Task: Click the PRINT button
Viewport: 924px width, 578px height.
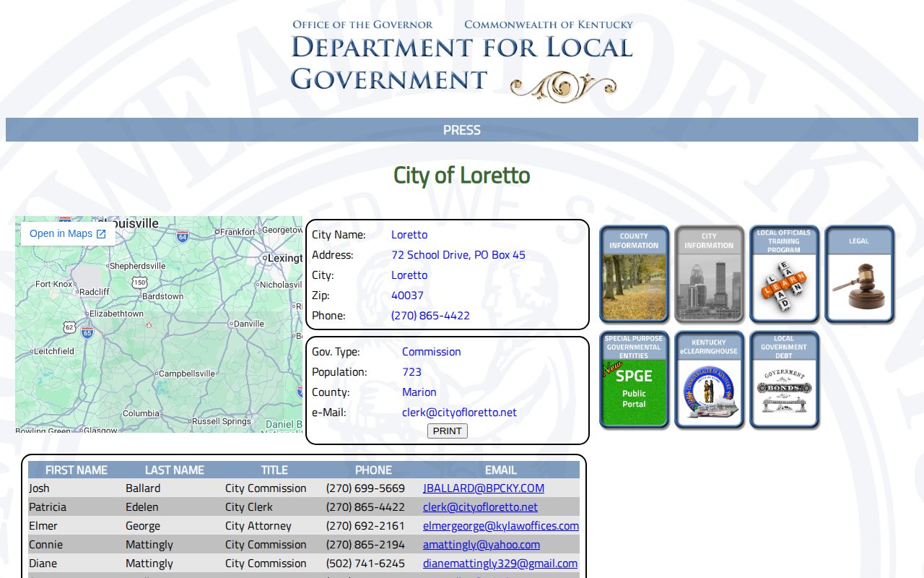Action: tap(448, 431)
